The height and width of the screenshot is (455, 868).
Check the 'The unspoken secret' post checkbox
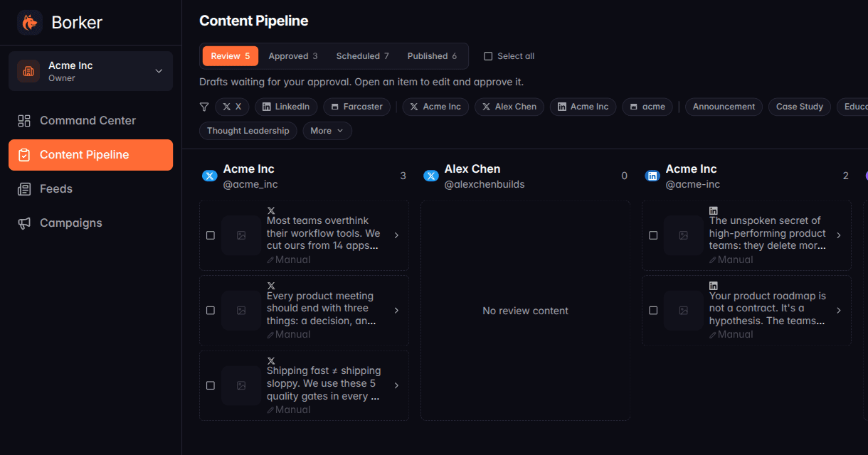[653, 235]
